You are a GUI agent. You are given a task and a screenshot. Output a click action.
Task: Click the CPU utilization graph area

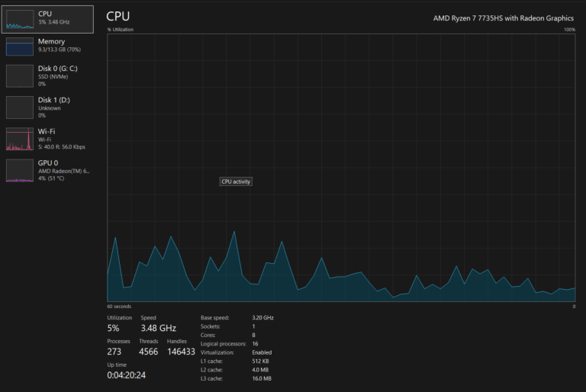pos(341,168)
